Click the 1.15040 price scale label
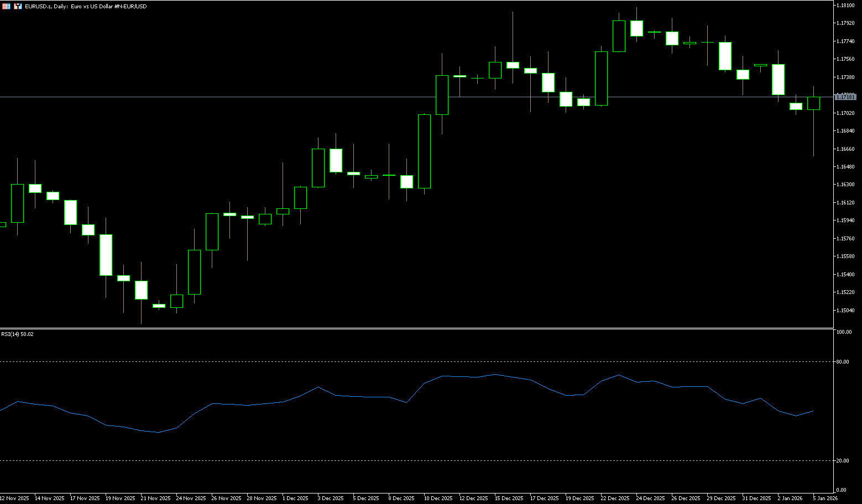Screen dimensions: 862x504 point(846,310)
